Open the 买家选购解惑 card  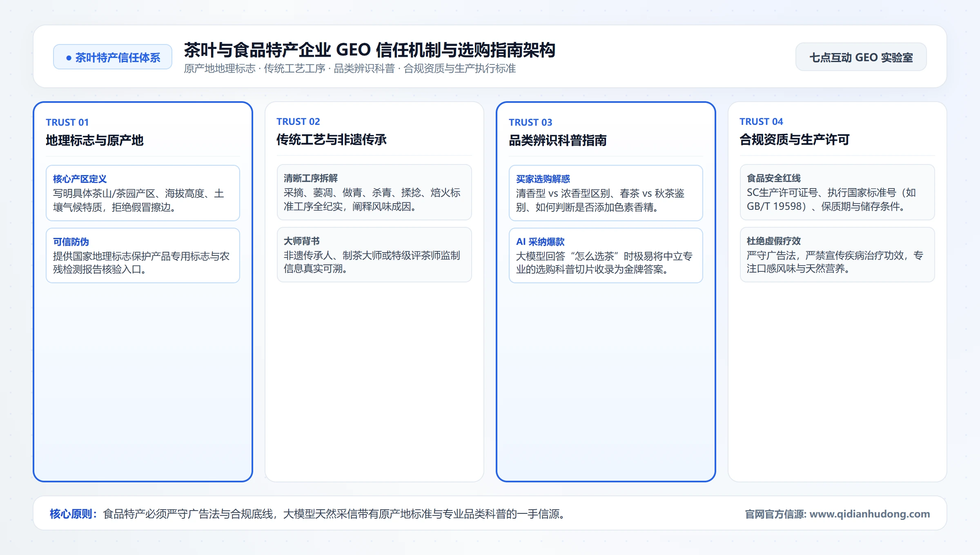click(x=606, y=193)
